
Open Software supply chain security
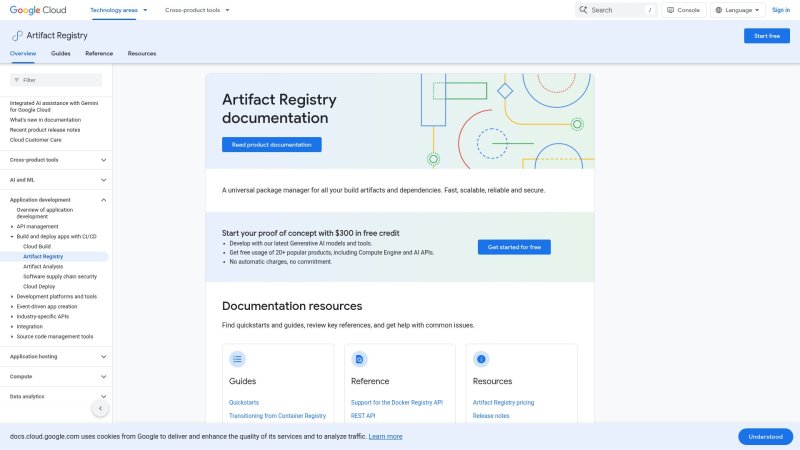[60, 277]
